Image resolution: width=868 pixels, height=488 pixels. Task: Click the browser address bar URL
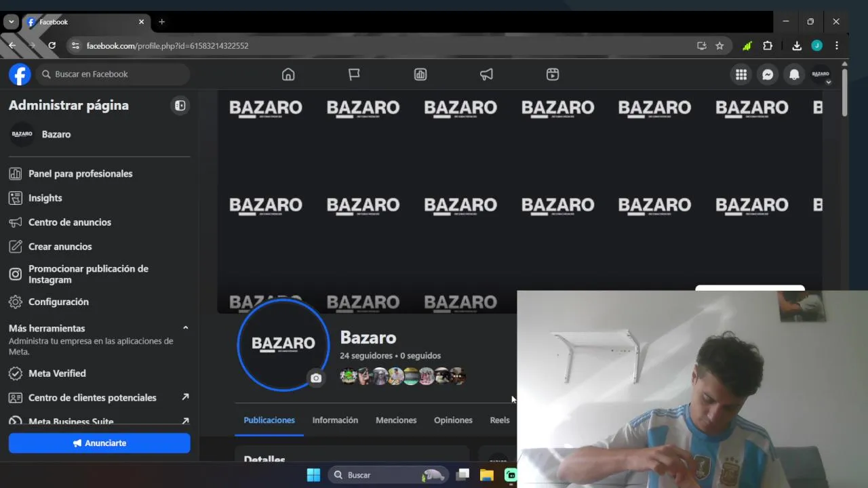tap(167, 45)
